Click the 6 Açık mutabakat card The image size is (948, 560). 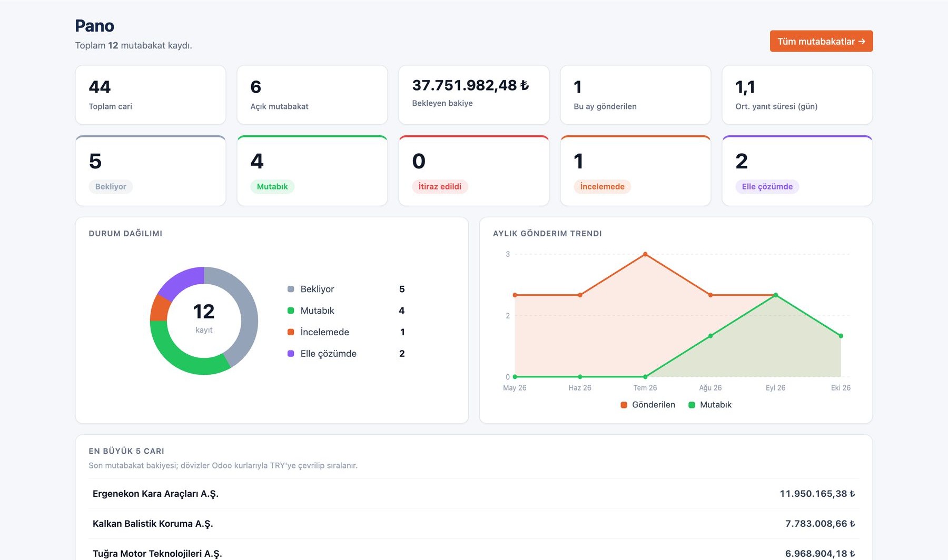[312, 95]
